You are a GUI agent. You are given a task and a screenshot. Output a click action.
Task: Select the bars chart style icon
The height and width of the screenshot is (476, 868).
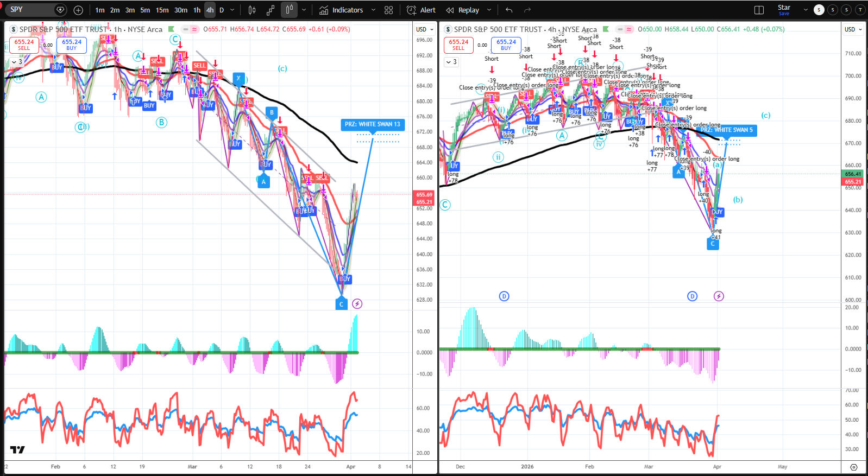[x=252, y=10]
